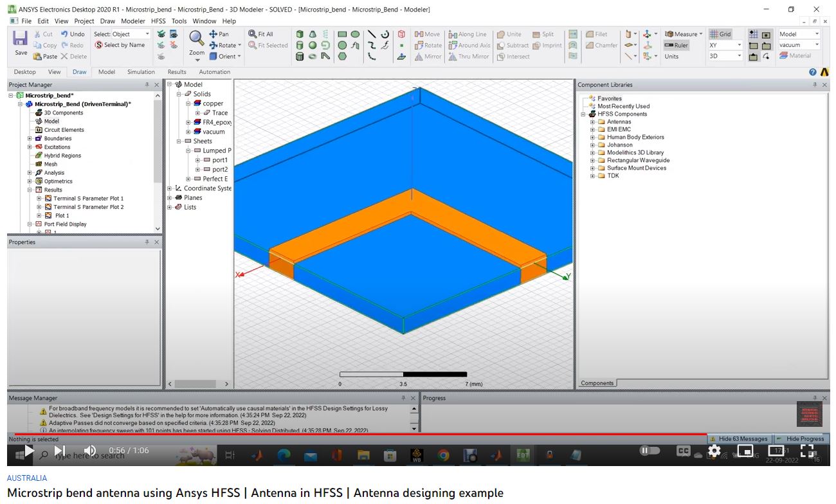Open the Rotate dropdown arrow

tap(240, 45)
